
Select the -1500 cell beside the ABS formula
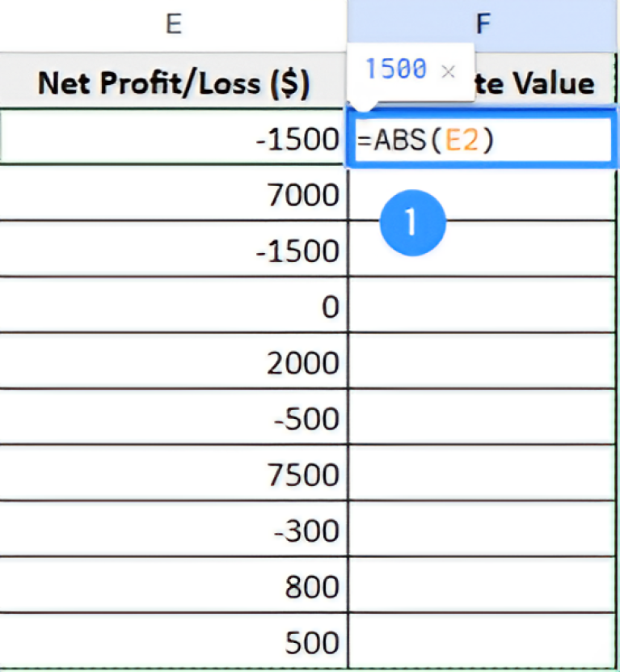click(x=173, y=141)
